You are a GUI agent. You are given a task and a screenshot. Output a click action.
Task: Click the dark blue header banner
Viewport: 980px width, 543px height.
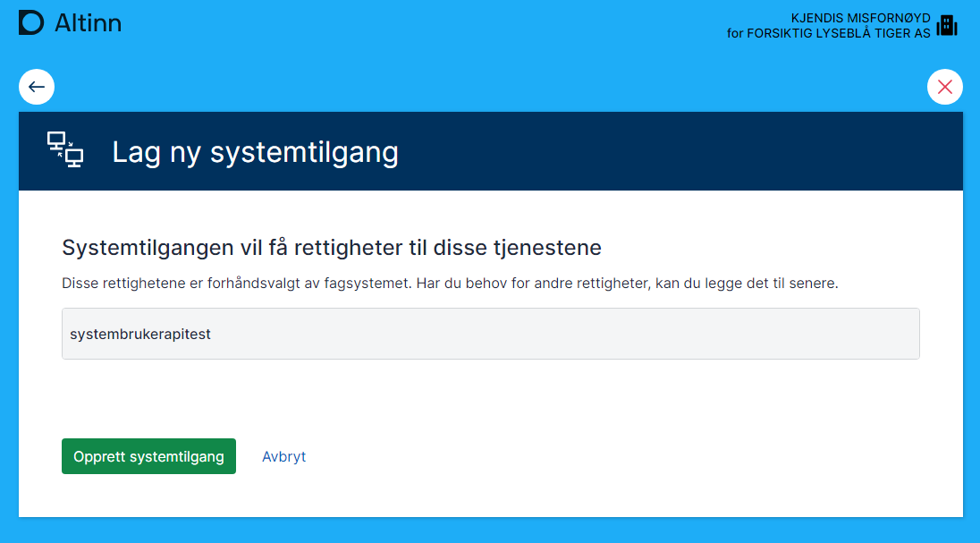pyautogui.click(x=671, y=151)
